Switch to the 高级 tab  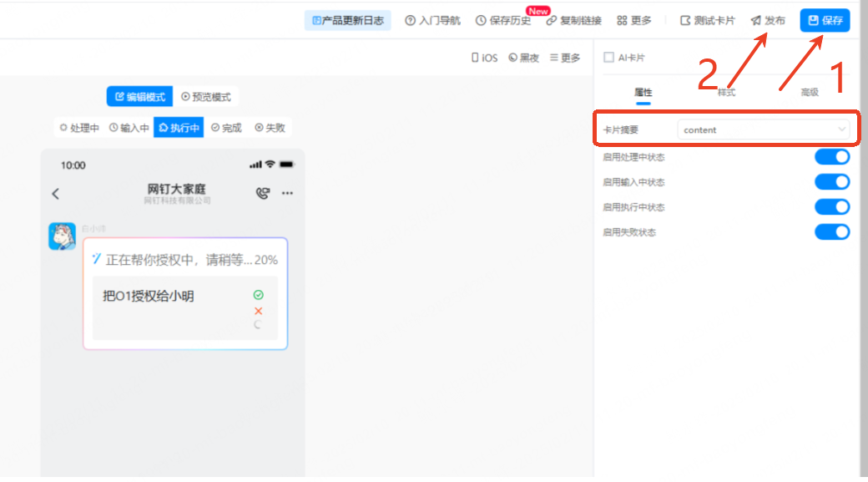pyautogui.click(x=810, y=93)
